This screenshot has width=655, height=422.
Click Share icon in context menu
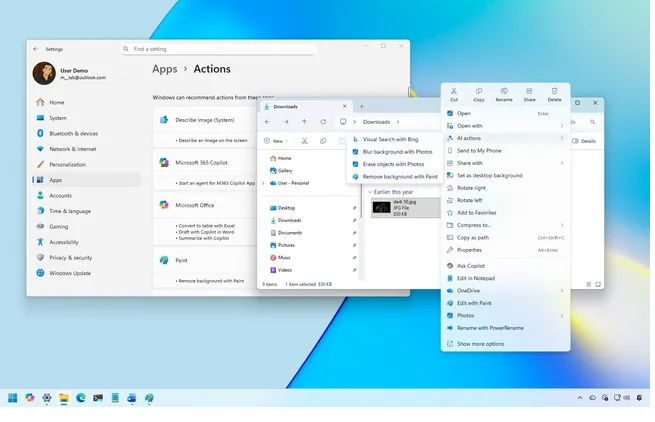pyautogui.click(x=529, y=91)
